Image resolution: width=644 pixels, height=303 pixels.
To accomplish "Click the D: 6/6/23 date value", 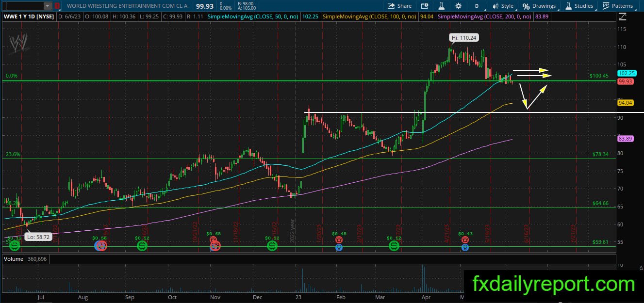I will coord(70,16).
